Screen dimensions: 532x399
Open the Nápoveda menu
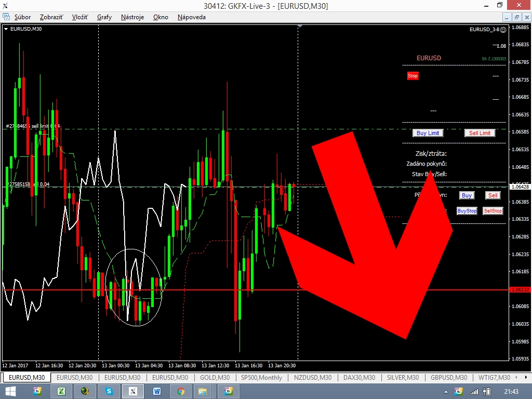[x=191, y=17]
